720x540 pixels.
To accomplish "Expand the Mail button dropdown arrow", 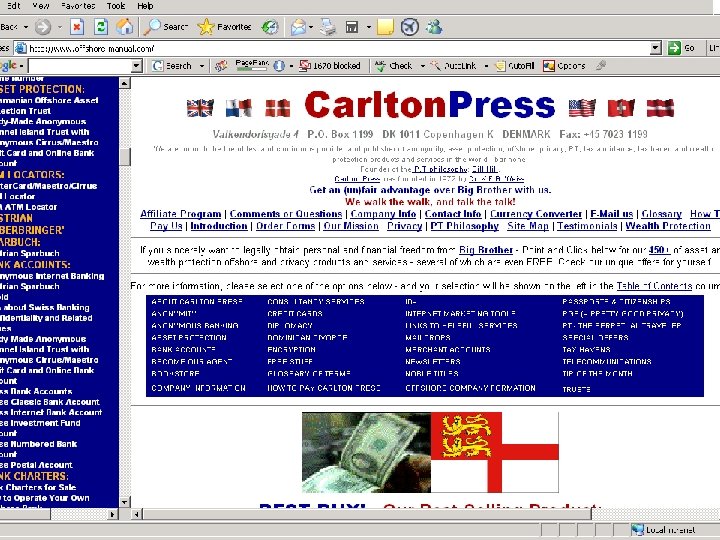I will pos(311,27).
